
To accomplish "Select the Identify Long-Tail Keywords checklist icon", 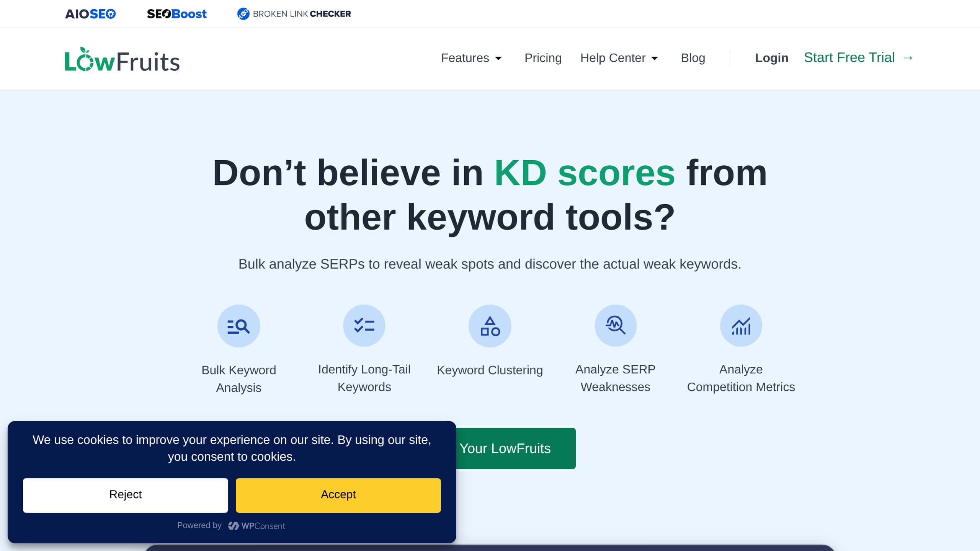I will click(364, 326).
